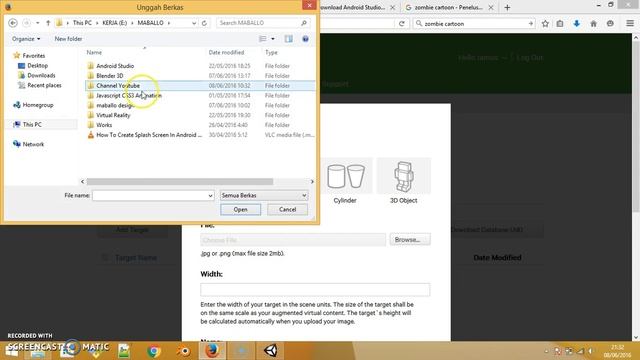The height and width of the screenshot is (360, 640).
Task: Open Blender from the taskbar
Action: click(183, 351)
